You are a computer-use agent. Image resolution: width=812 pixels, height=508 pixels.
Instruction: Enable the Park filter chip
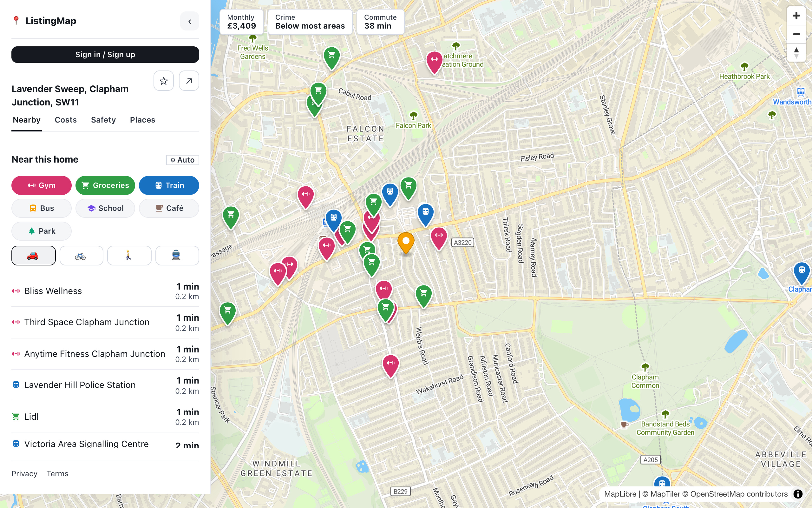42,231
